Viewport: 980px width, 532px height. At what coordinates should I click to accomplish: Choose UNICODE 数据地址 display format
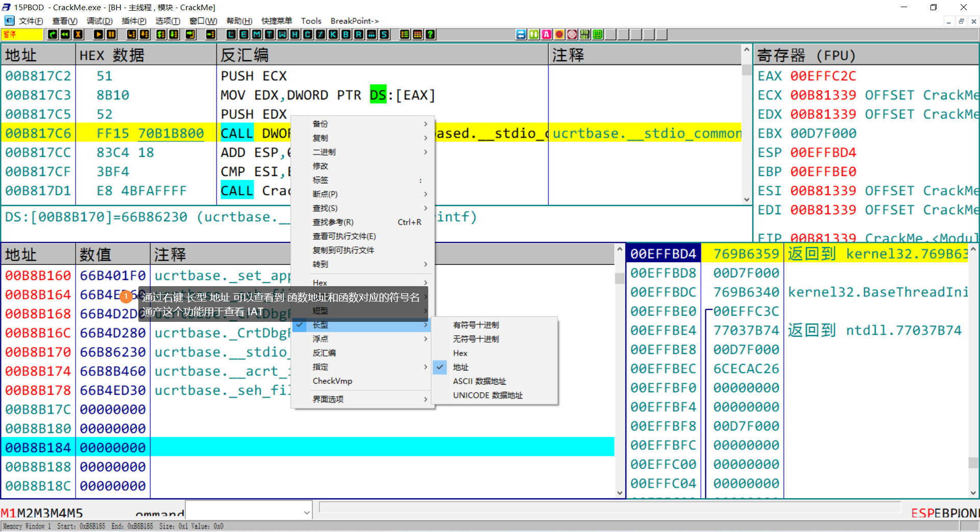pyautogui.click(x=494, y=395)
